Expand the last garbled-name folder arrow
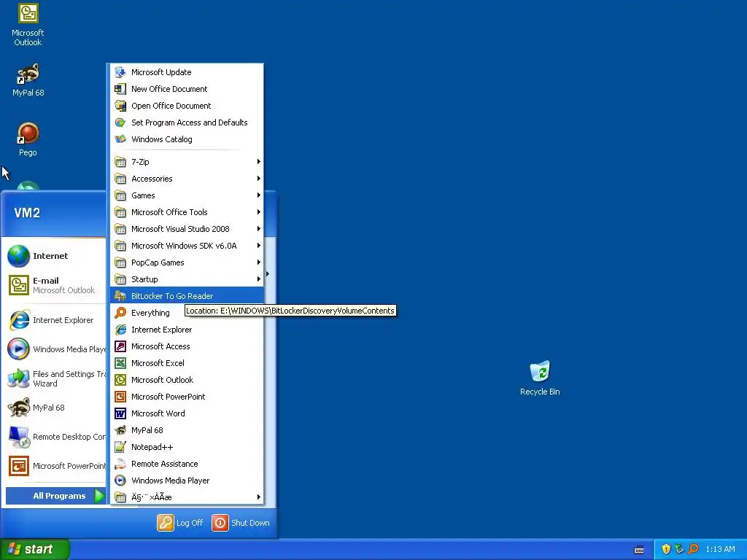 pos(259,497)
